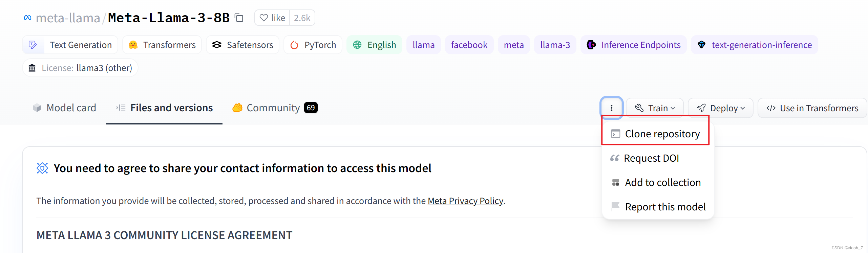This screenshot has height=253, width=868.
Task: Open the three-dots more options menu
Action: tap(611, 108)
